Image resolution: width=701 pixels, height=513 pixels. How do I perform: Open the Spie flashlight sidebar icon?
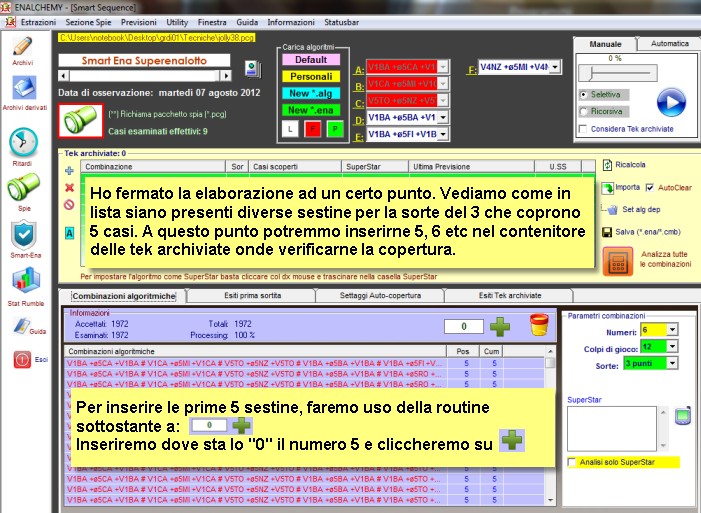click(x=23, y=187)
